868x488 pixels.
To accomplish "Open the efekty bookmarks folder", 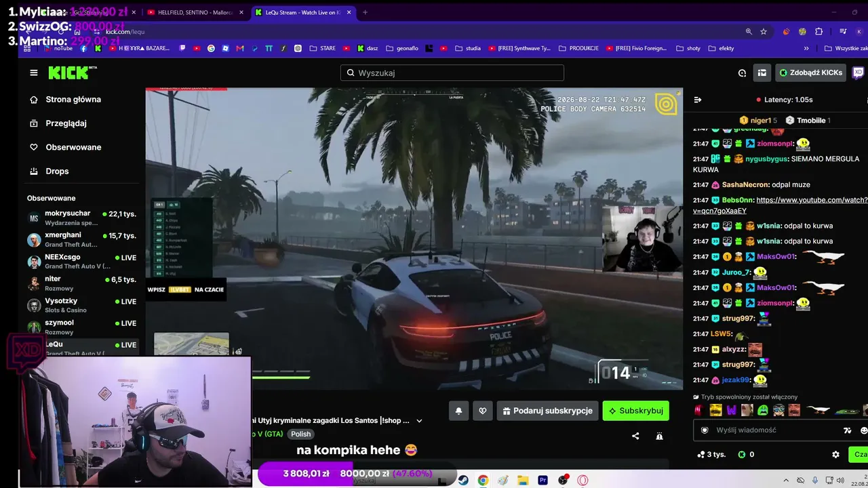I will click(x=721, y=49).
